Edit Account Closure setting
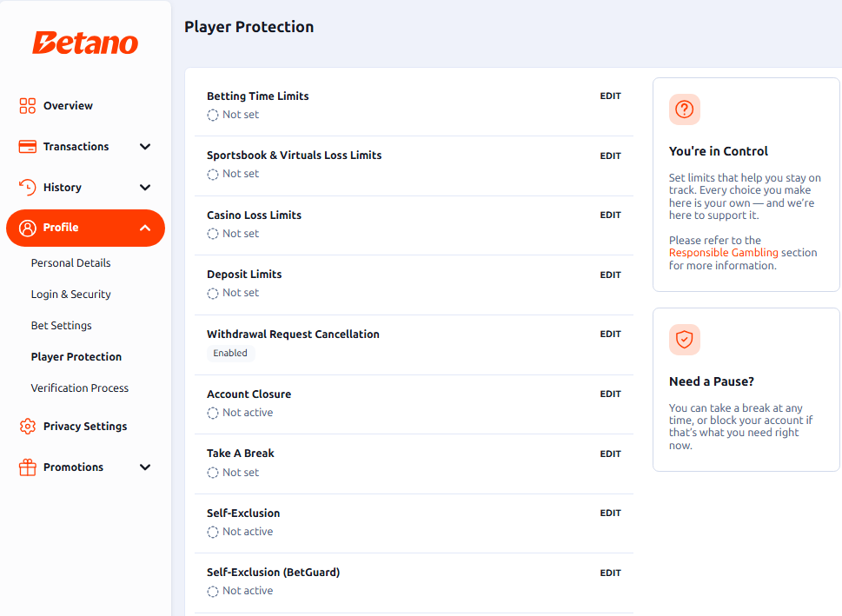 click(611, 394)
